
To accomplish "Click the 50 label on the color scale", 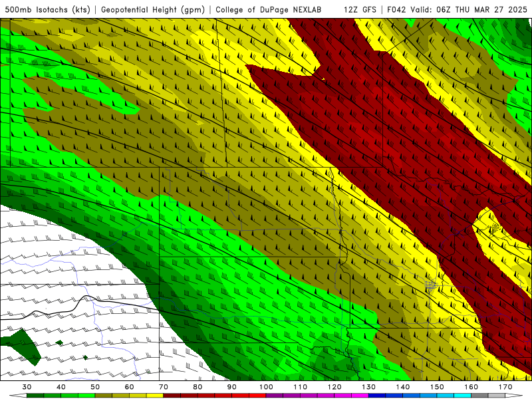I will (x=95, y=387).
